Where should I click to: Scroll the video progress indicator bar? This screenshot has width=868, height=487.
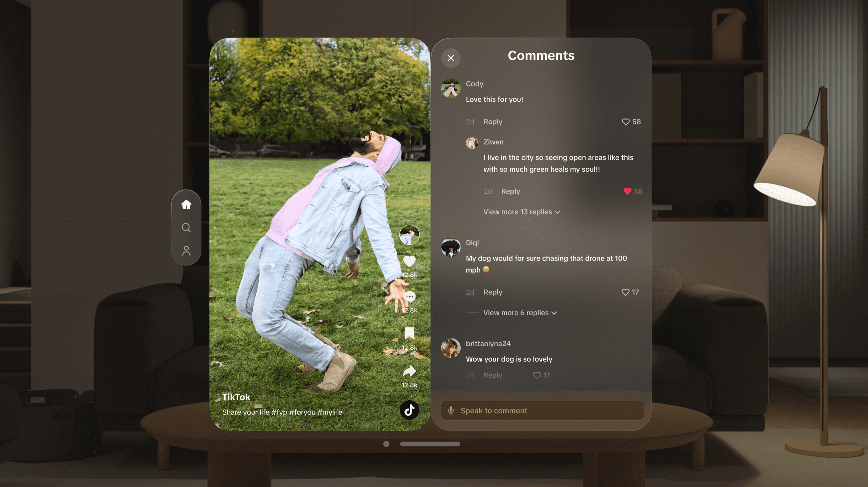point(429,444)
